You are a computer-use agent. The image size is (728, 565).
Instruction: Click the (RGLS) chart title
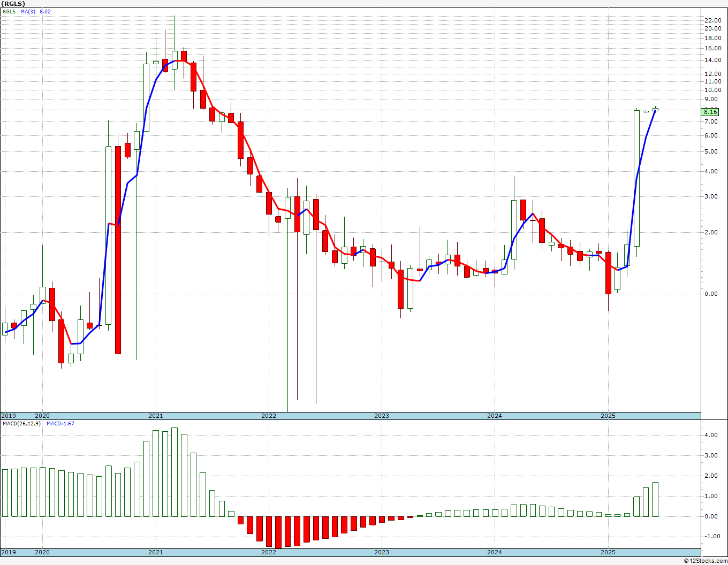[x=13, y=4]
